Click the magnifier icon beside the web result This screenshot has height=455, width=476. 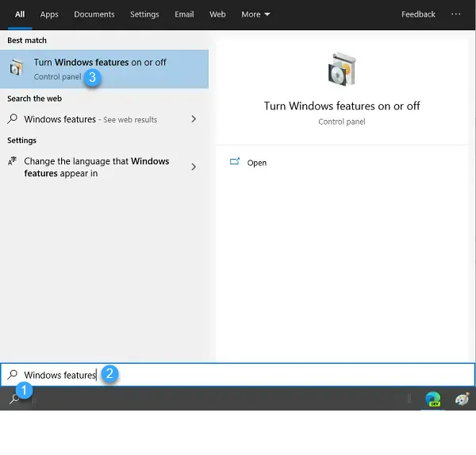pos(13,118)
